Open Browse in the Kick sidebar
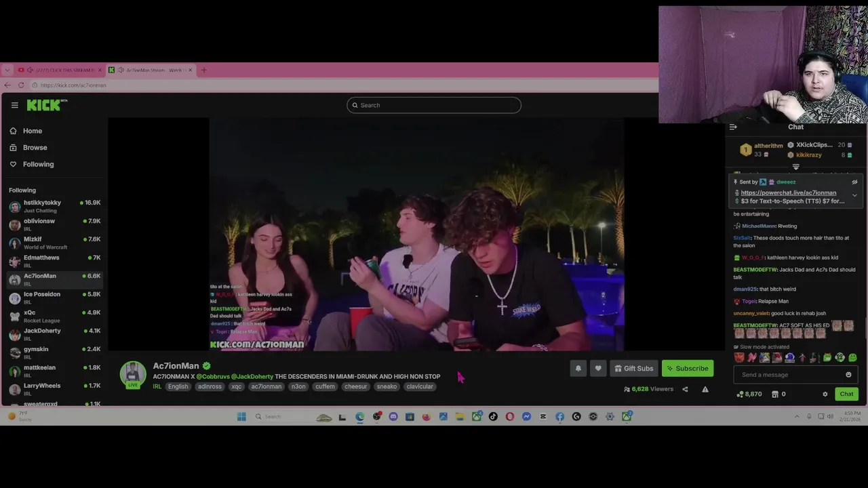 [x=28, y=147]
